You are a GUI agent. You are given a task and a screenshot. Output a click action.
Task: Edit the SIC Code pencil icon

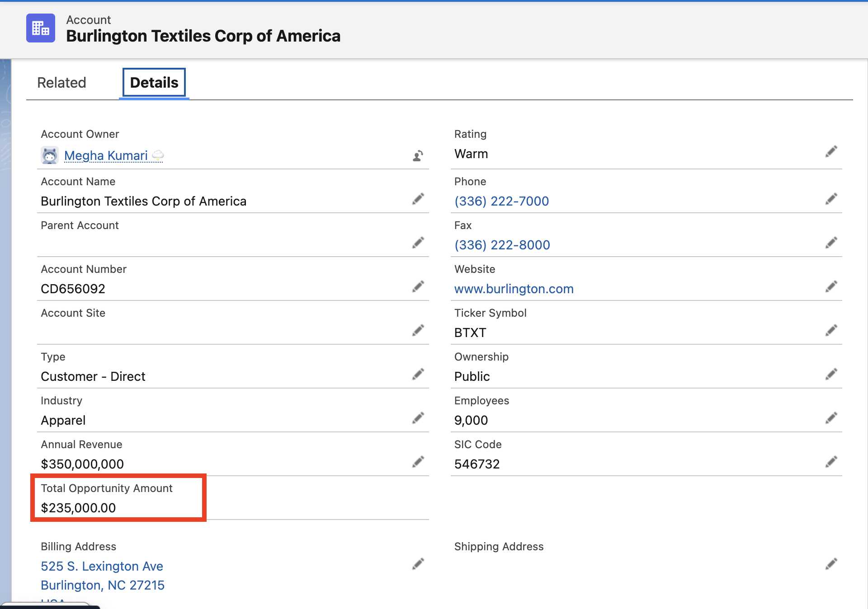pyautogui.click(x=831, y=462)
